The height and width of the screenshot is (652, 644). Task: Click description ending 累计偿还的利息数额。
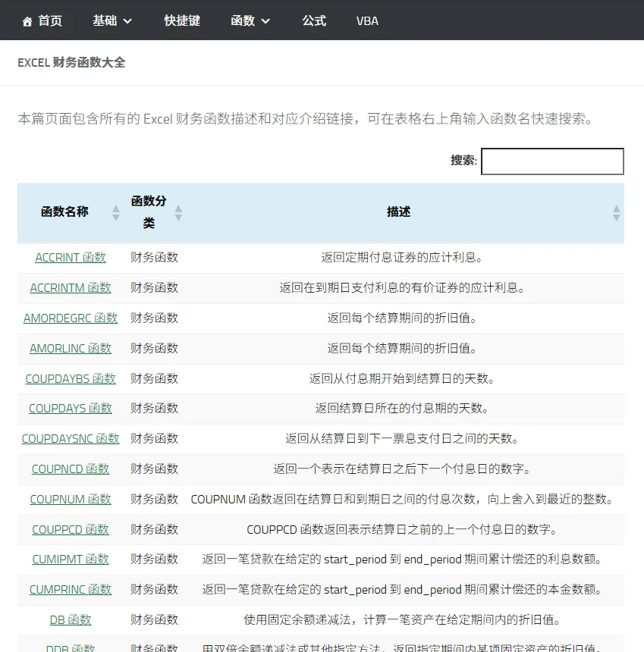point(402,560)
